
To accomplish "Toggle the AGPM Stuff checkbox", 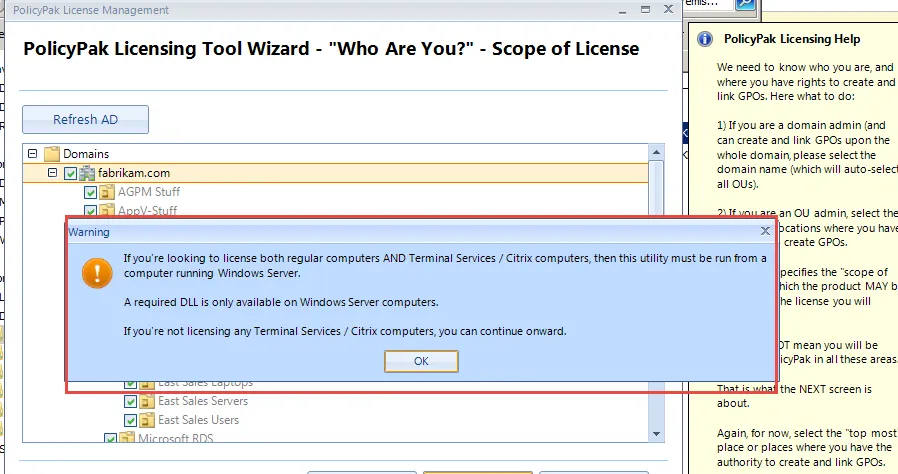I will (x=90, y=192).
